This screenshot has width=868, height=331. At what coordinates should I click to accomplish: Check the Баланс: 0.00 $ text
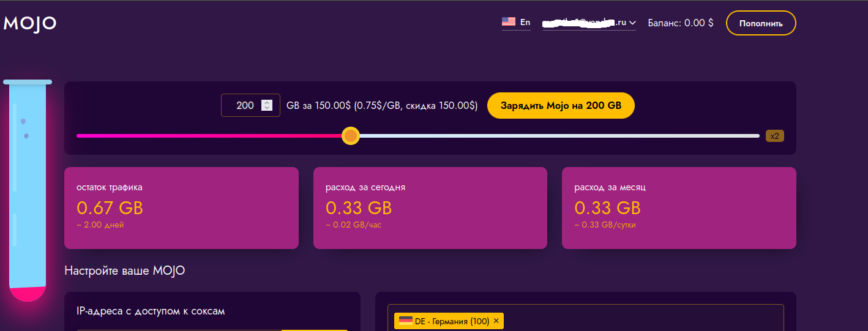pos(681,23)
